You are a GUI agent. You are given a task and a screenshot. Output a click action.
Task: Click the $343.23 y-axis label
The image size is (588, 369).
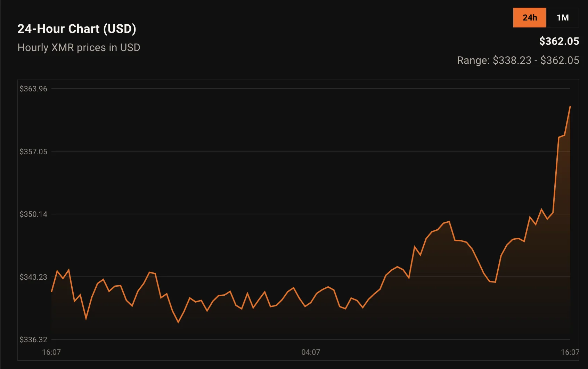click(33, 277)
